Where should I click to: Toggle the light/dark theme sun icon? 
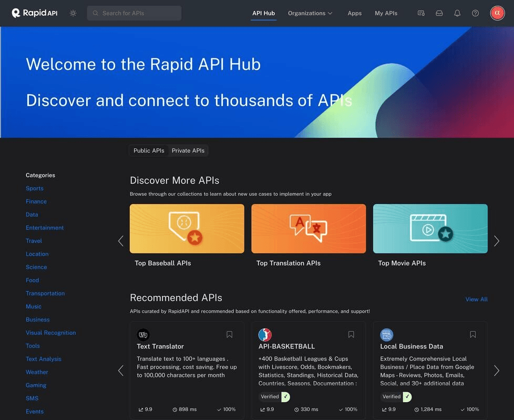73,13
